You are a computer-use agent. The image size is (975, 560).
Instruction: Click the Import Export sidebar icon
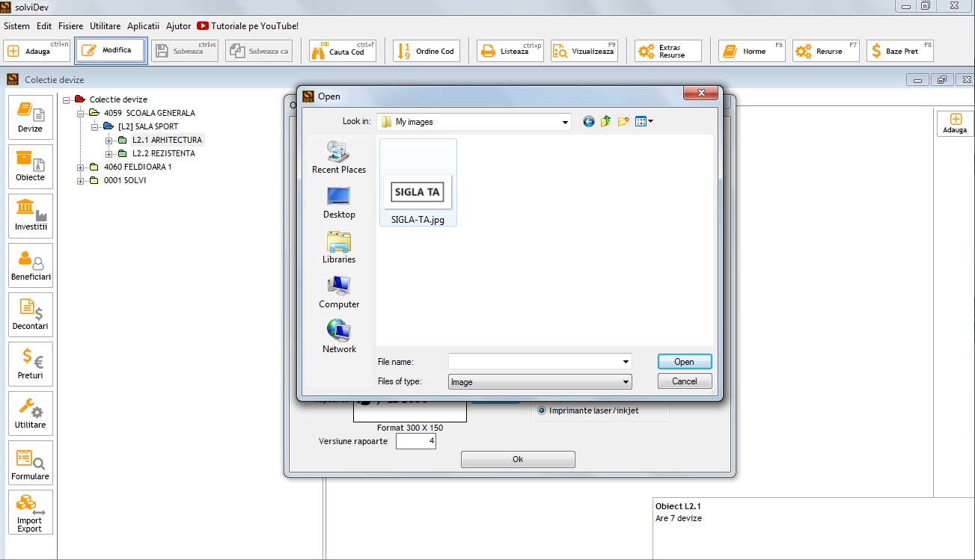pos(31,513)
